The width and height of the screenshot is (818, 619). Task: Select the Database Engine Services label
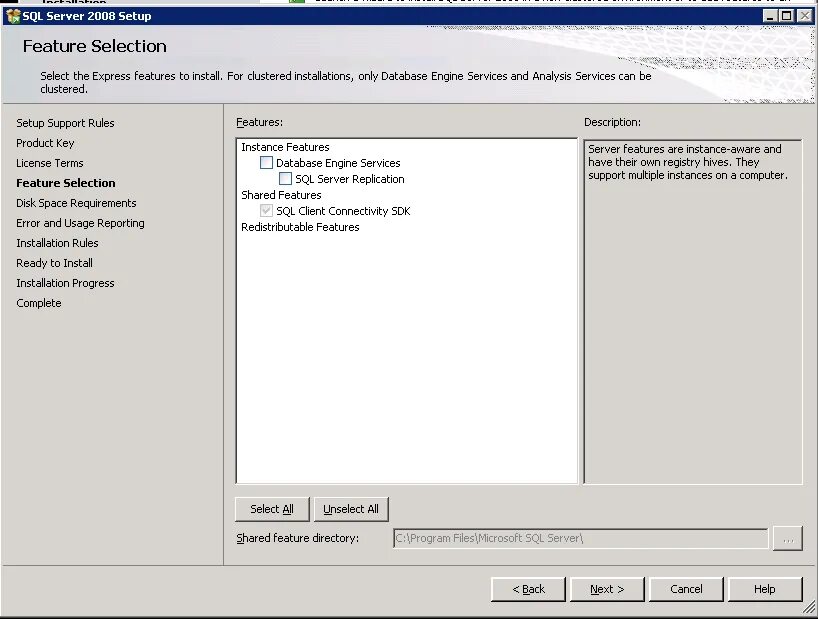338,163
